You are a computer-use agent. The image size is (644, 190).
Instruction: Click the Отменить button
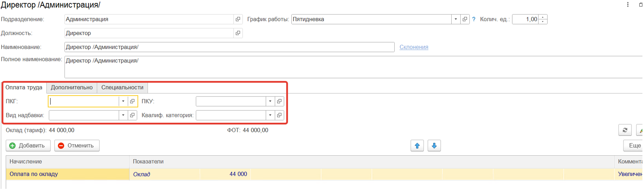(77, 146)
